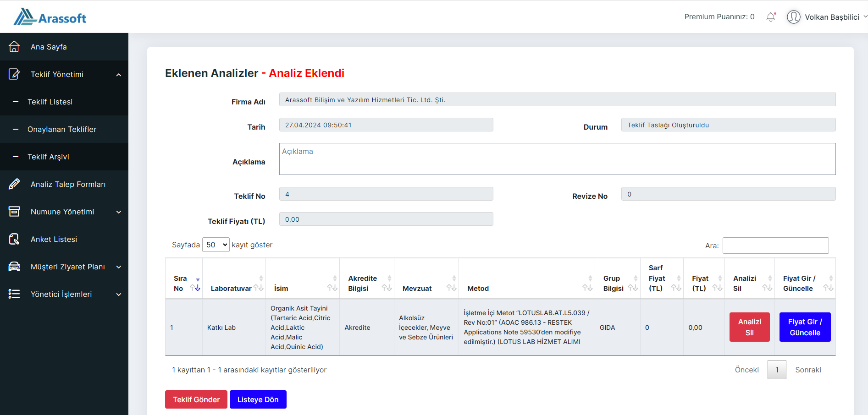Click the Listeye Dön button

coord(258,399)
